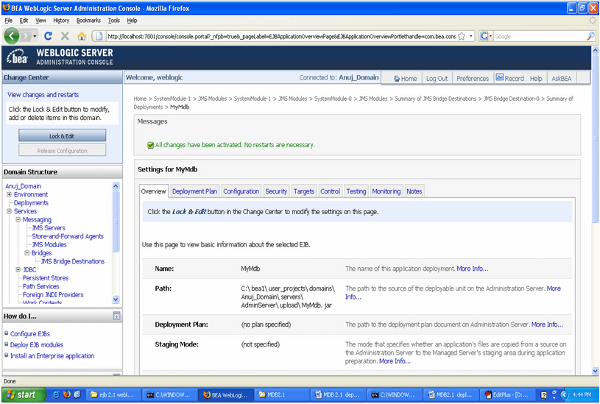Select JMS Servers in the domain tree
This screenshot has width=600, height=404.
point(49,228)
